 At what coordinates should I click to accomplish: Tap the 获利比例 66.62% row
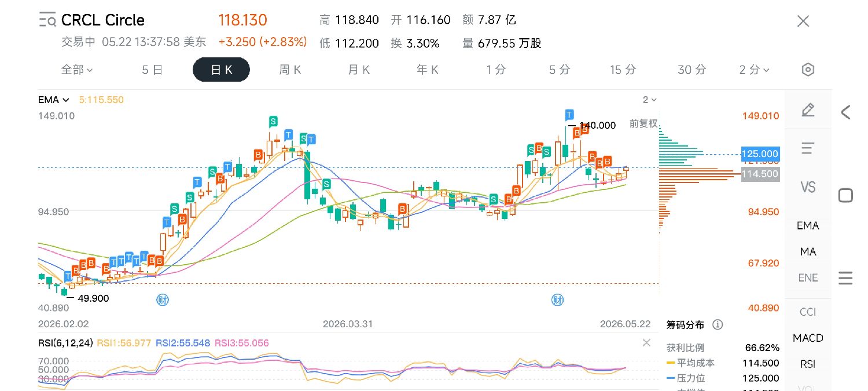(723, 348)
